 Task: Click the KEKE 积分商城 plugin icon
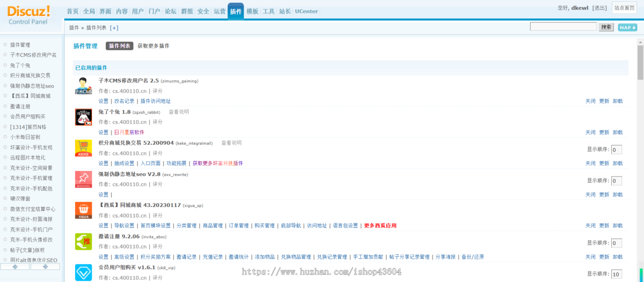tap(83, 148)
